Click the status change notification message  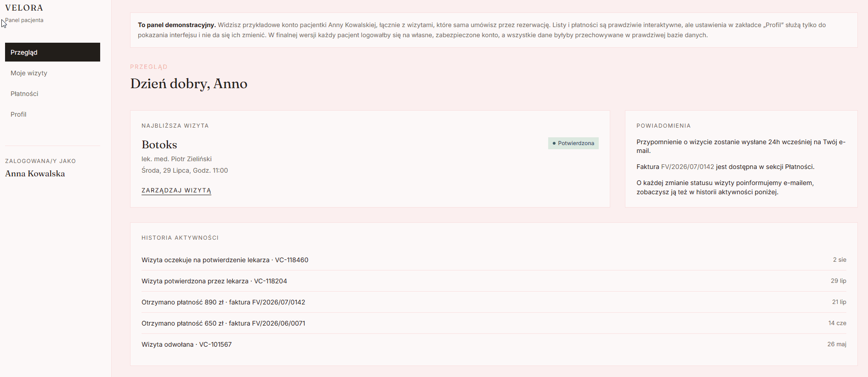click(725, 187)
